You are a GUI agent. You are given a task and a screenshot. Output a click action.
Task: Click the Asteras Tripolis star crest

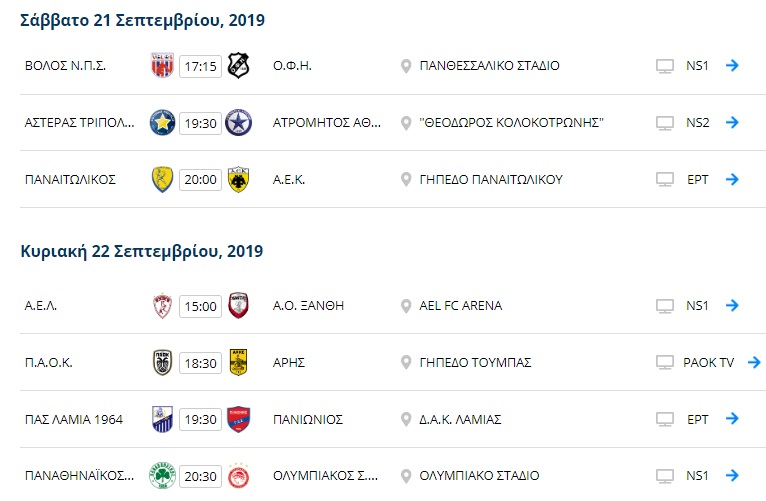click(x=162, y=123)
